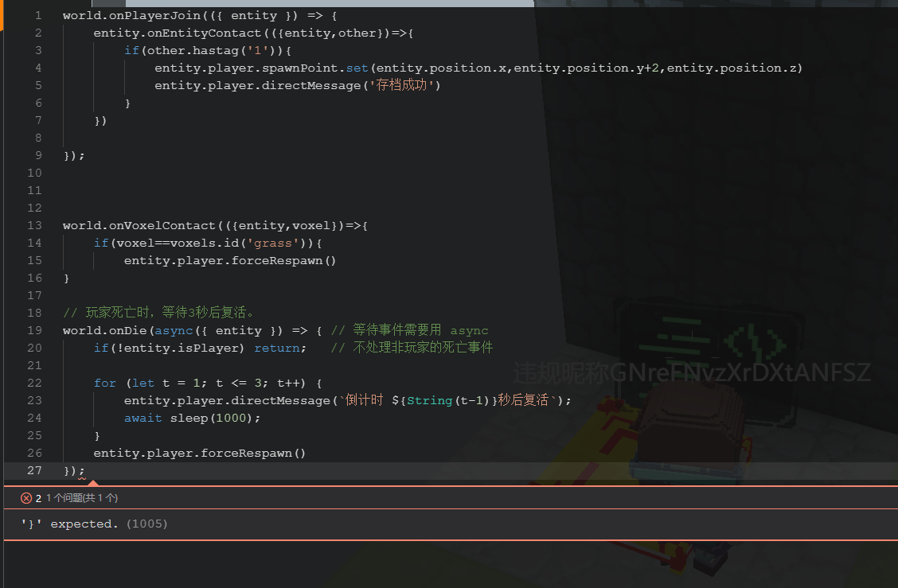The image size is (898, 588).
Task: Click "entity.position.y+2" argument on line 4
Action: click(x=586, y=68)
